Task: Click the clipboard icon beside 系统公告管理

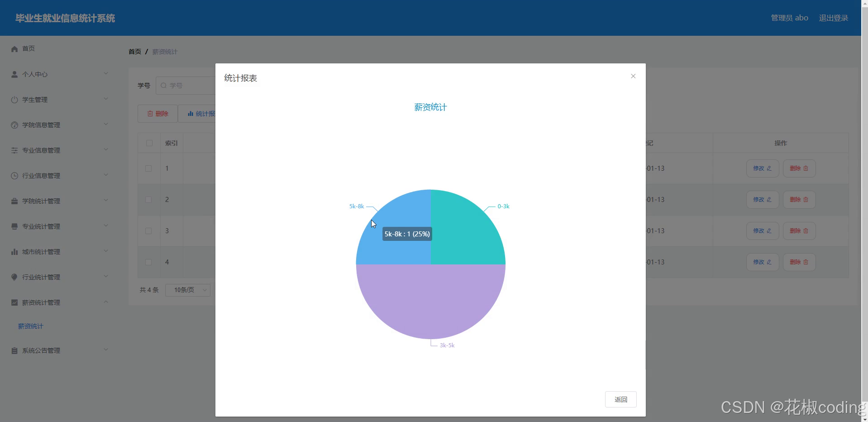Action: tap(14, 350)
